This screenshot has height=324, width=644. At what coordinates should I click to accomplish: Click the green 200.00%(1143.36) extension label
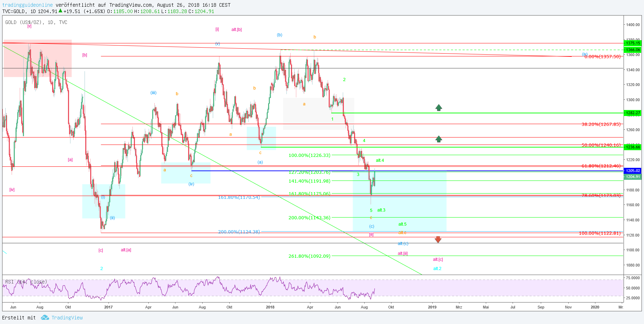click(310, 218)
